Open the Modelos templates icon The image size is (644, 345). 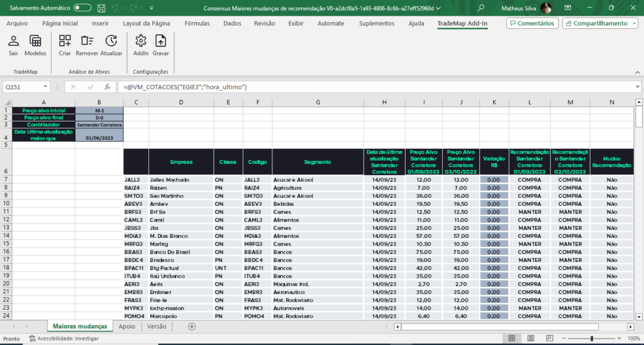(35, 41)
